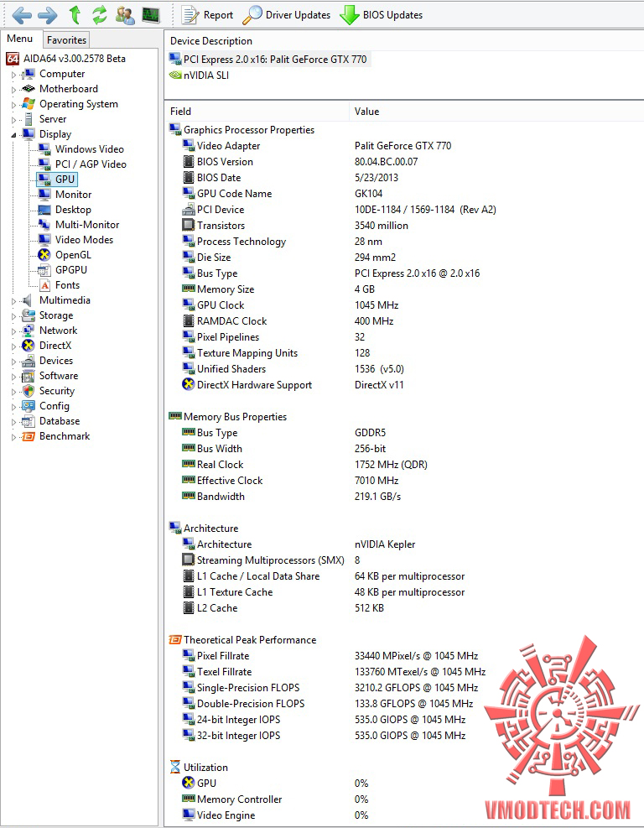
Task: Click the Theoretical Peak Performance group icon
Action: [x=174, y=640]
